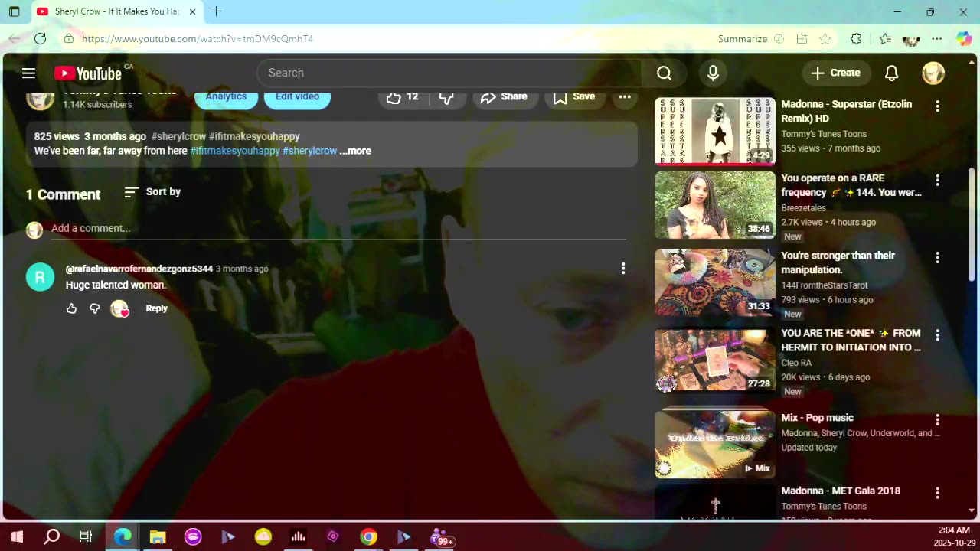Screen dimensions: 980x551
Task: Open Google Chrome from the taskbar
Action: tap(369, 537)
